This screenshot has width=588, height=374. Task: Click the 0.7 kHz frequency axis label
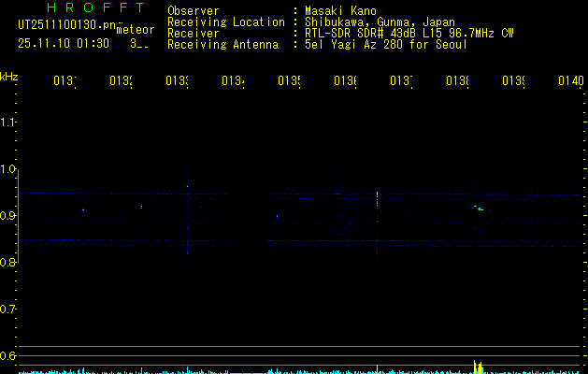click(x=7, y=309)
